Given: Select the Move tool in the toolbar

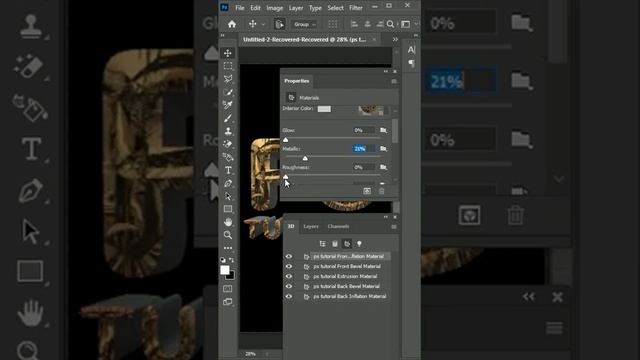Looking at the screenshot, I should [x=228, y=53].
